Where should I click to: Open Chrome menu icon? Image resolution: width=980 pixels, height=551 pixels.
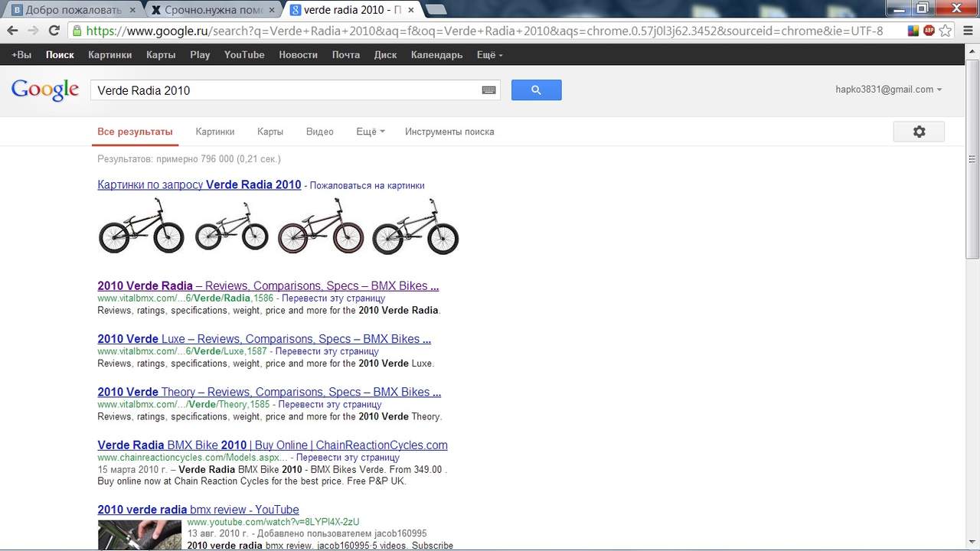pyautogui.click(x=966, y=31)
